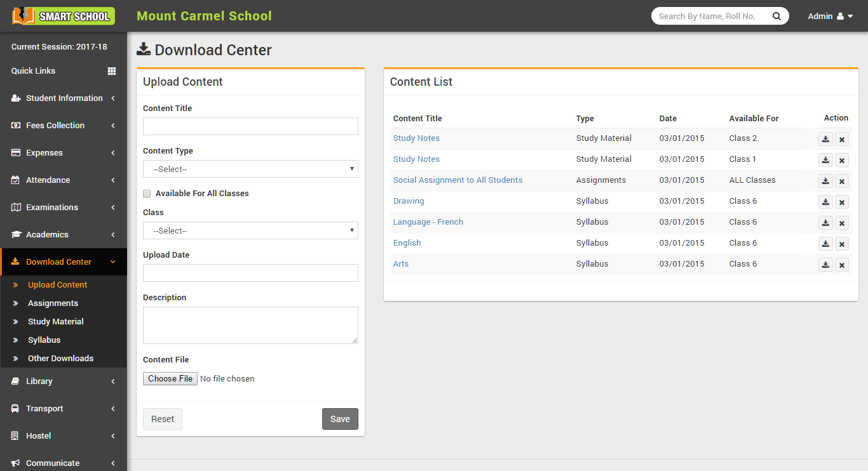Open the Content Type dropdown

click(250, 169)
